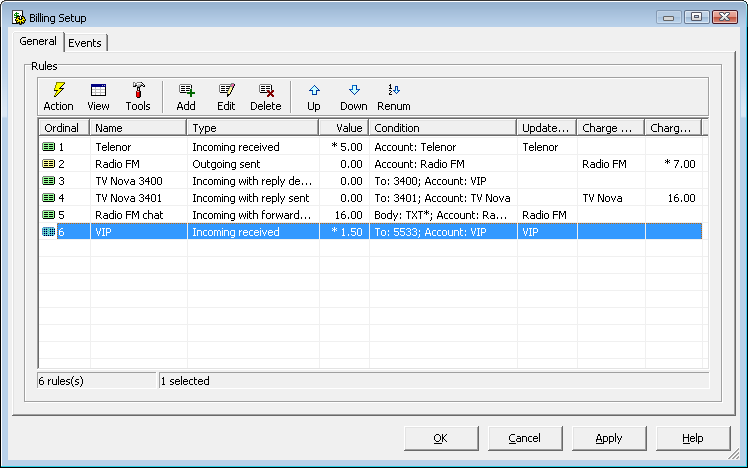Sort by the Value column header
This screenshot has height=468, width=748.
(x=343, y=128)
